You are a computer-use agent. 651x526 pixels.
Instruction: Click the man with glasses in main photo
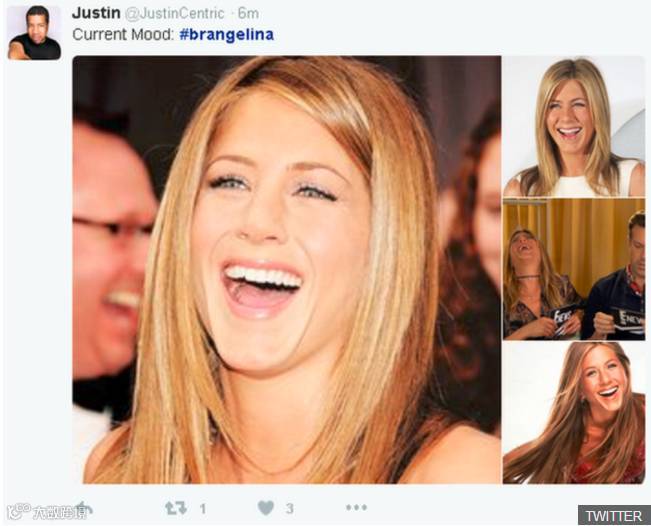(x=111, y=257)
